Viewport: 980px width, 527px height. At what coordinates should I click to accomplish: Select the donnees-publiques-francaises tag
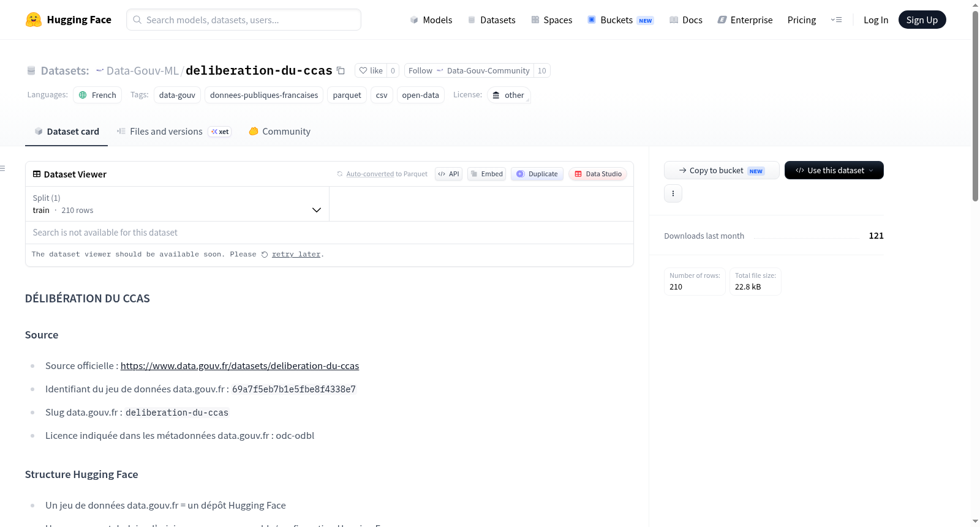[x=264, y=95]
